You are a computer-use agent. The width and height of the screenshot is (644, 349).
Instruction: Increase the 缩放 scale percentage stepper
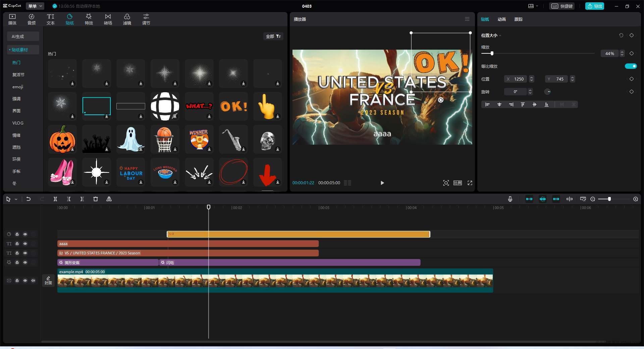click(622, 52)
